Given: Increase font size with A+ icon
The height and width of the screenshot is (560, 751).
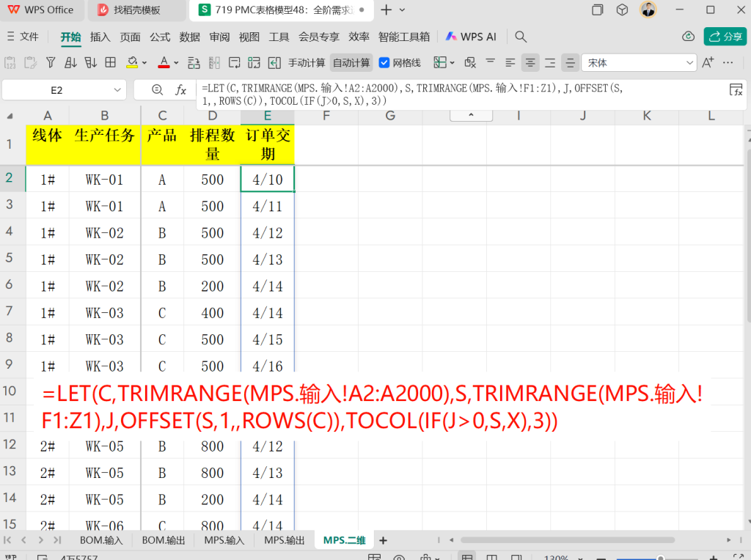Looking at the screenshot, I should pyautogui.click(x=708, y=63).
